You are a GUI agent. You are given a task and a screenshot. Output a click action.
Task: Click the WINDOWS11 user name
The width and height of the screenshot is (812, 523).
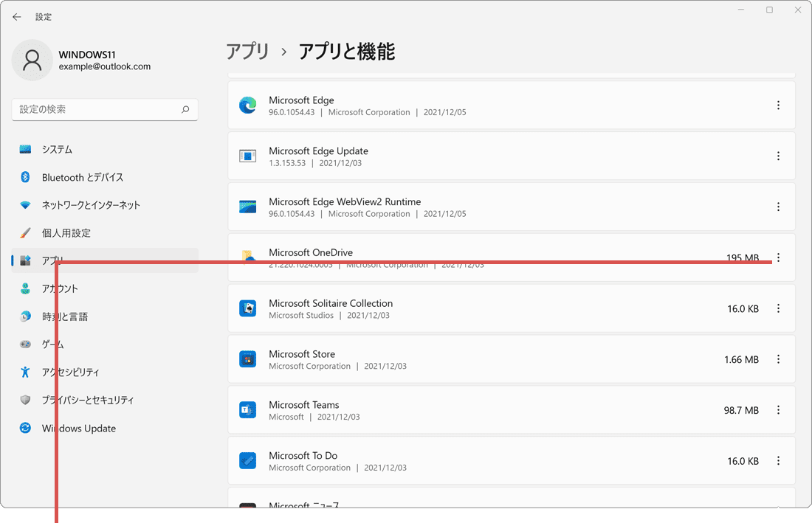click(x=87, y=55)
